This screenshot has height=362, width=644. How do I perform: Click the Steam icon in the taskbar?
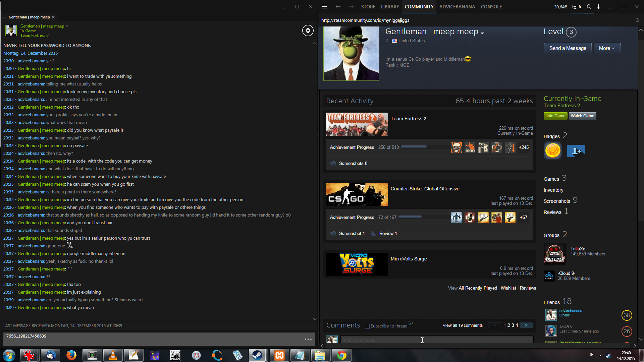[x=257, y=355]
